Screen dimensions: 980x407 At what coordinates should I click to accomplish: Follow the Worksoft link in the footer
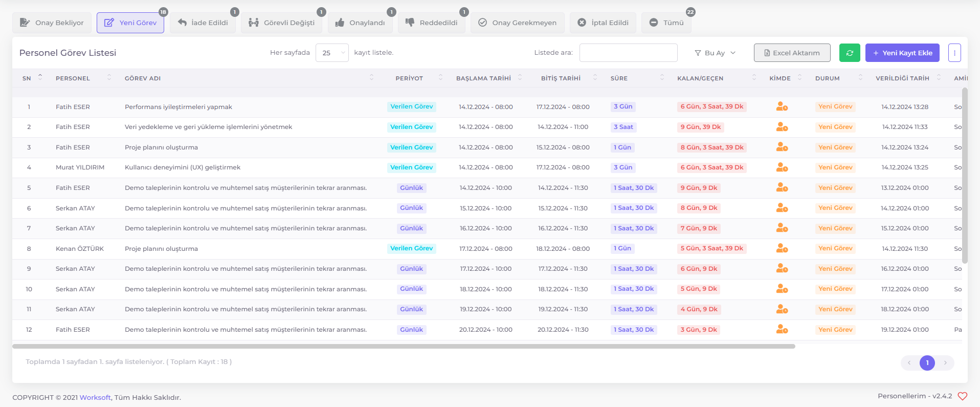coord(95,398)
